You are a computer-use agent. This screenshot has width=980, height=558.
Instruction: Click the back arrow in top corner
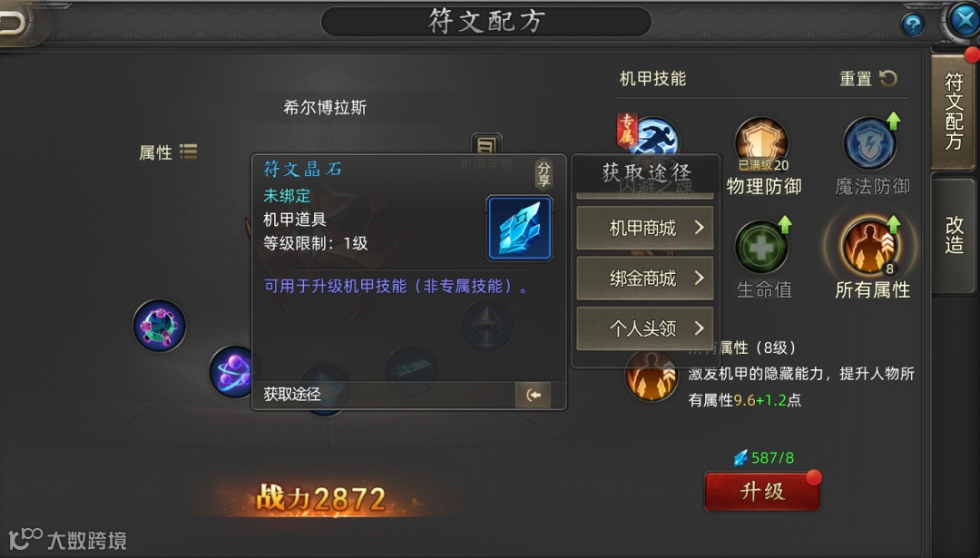click(x=14, y=23)
